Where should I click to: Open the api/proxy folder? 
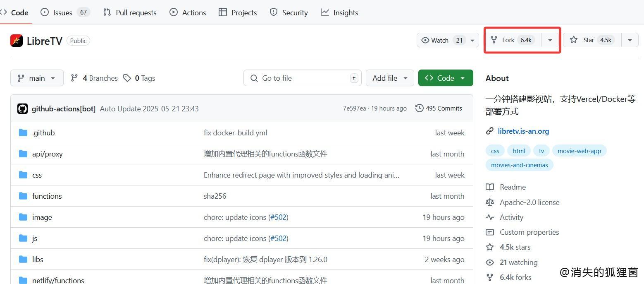(x=48, y=154)
